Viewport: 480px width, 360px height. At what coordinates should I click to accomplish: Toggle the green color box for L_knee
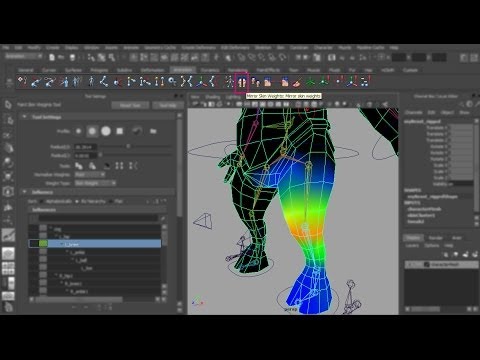(x=43, y=243)
